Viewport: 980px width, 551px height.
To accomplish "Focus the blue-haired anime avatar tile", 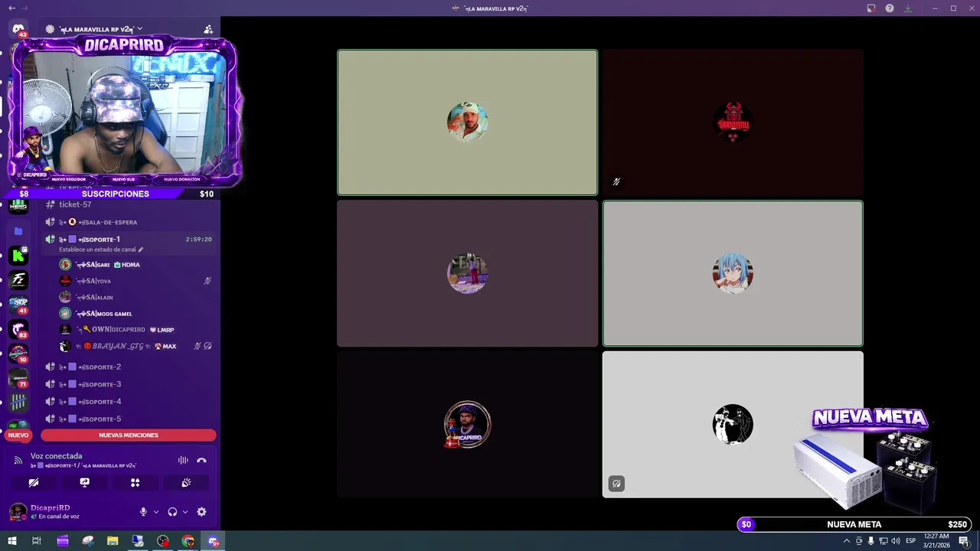I will click(x=733, y=273).
